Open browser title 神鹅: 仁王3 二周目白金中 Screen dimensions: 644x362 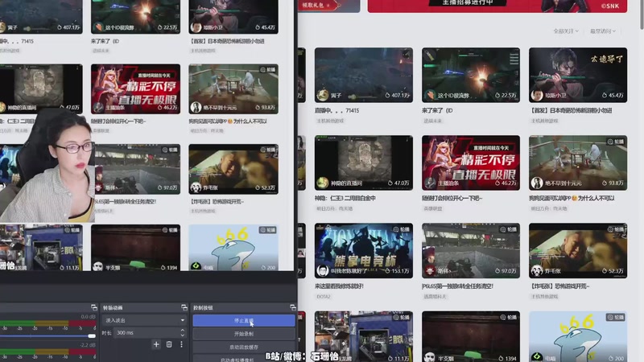point(345,198)
